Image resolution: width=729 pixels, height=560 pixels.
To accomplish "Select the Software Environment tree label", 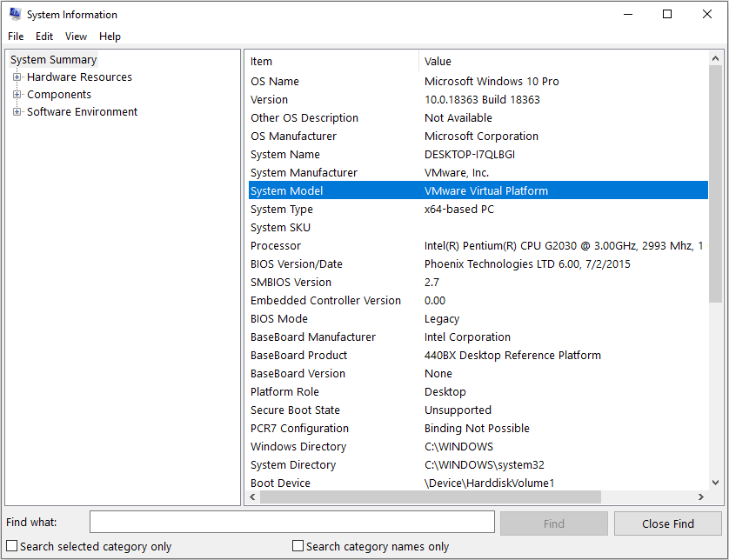I will 83,112.
